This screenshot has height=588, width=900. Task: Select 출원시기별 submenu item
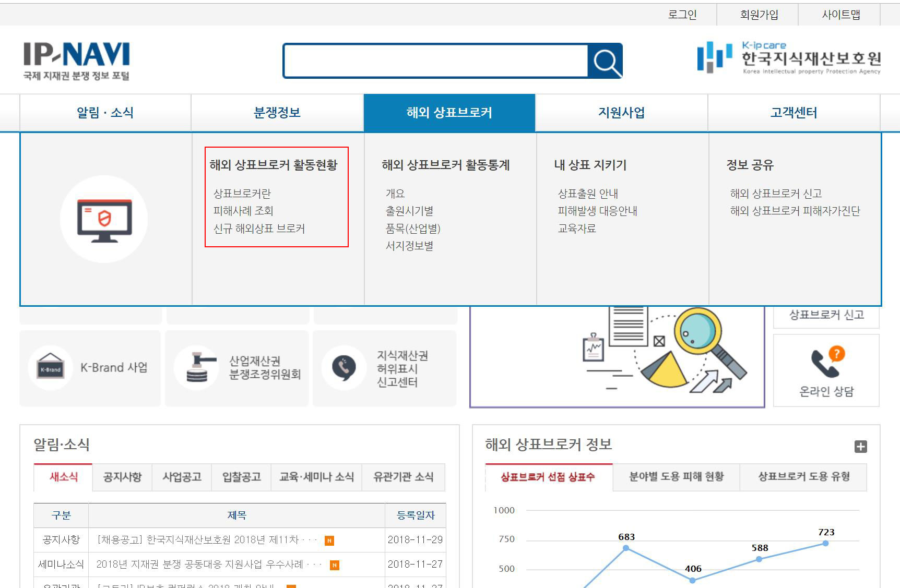[x=409, y=211]
